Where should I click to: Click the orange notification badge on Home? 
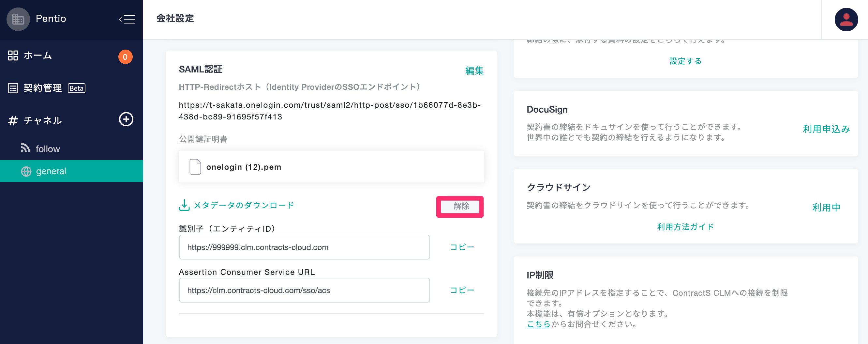pyautogui.click(x=125, y=57)
